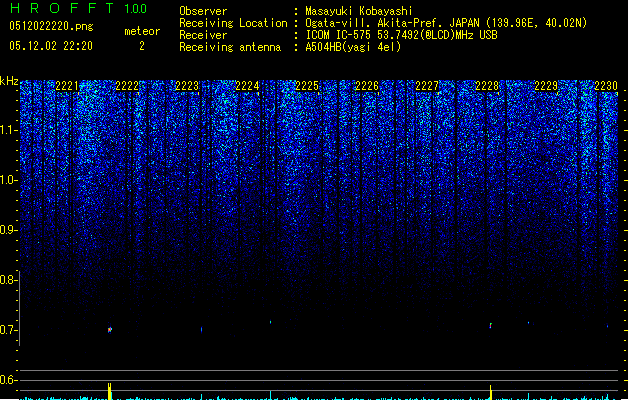The image size is (629, 400).
Task: Click the 2228 time marker
Action: [487, 86]
